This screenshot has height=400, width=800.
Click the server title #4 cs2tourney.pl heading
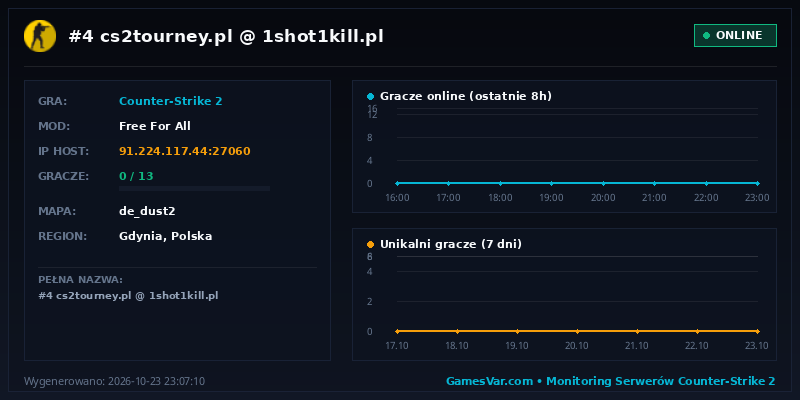226,36
